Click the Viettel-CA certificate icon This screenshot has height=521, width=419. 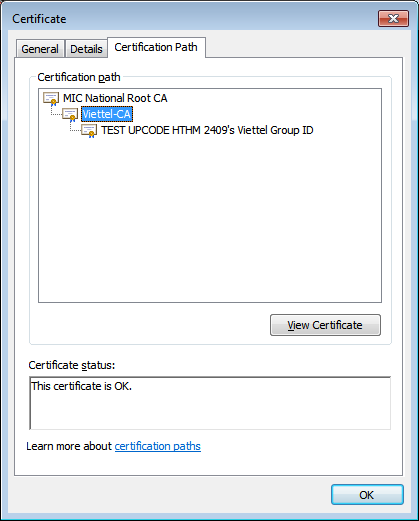[70, 115]
